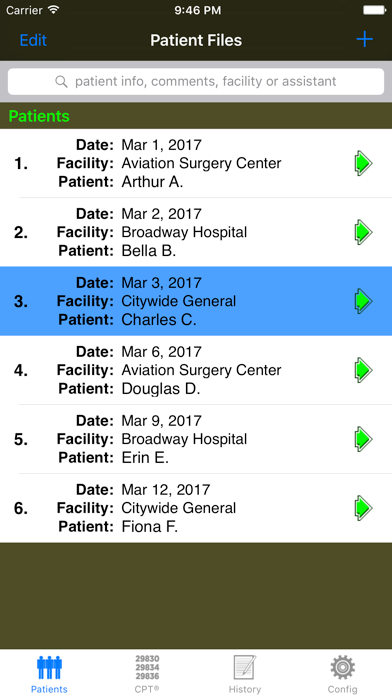Choose record dated Mar 9, 2017
This screenshot has height=696, width=392.
click(x=196, y=439)
